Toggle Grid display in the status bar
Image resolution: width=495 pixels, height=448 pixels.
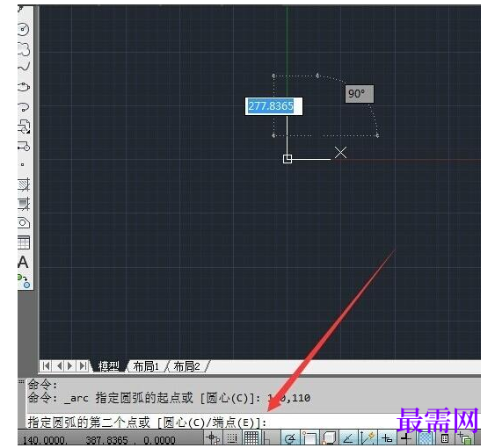251,438
